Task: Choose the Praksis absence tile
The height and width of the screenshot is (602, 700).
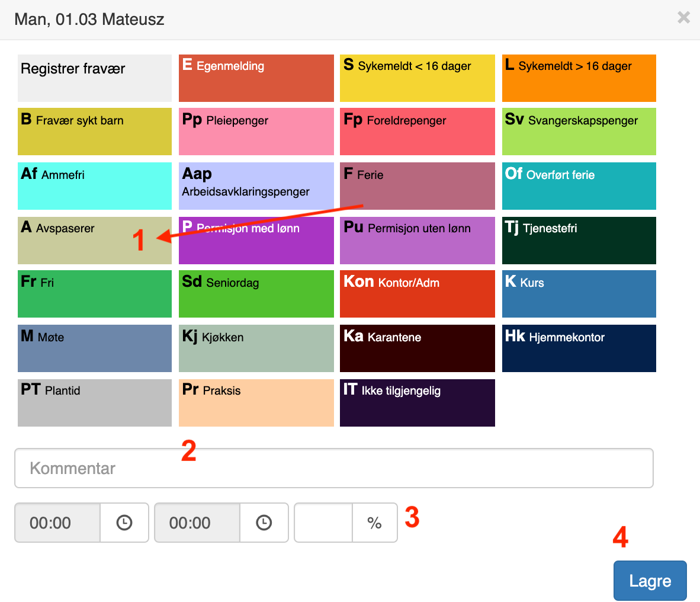Action: (x=256, y=403)
